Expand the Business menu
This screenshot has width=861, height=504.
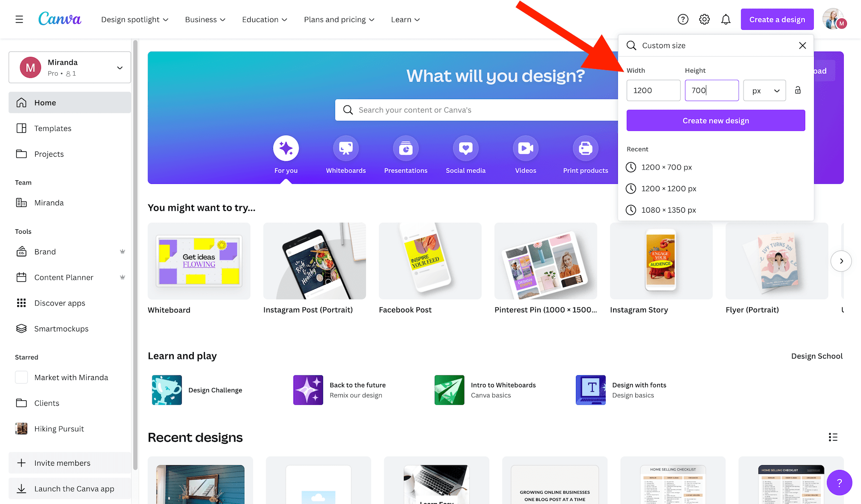(205, 19)
